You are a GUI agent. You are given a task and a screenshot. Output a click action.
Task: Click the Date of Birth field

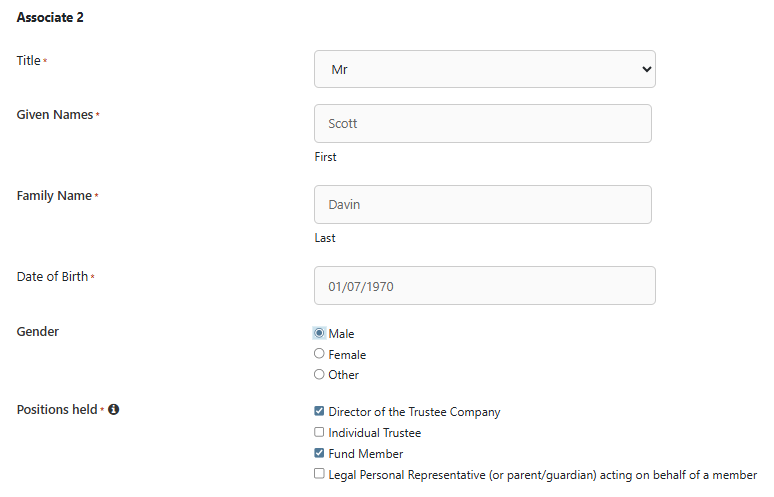(485, 286)
